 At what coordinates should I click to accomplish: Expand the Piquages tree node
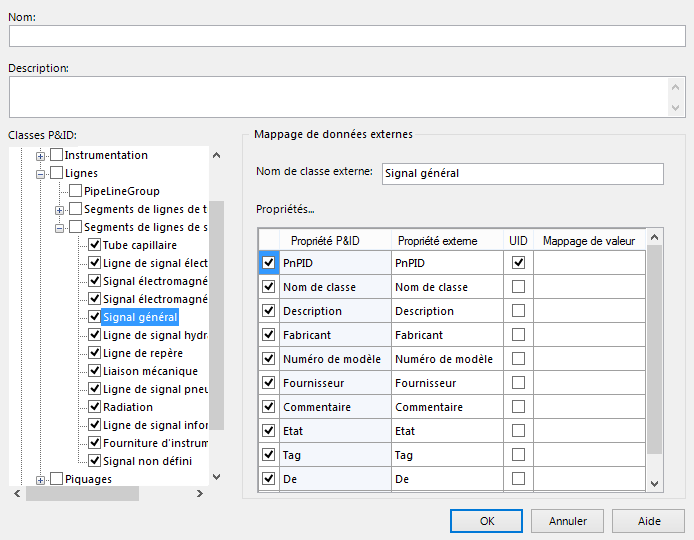[42, 479]
